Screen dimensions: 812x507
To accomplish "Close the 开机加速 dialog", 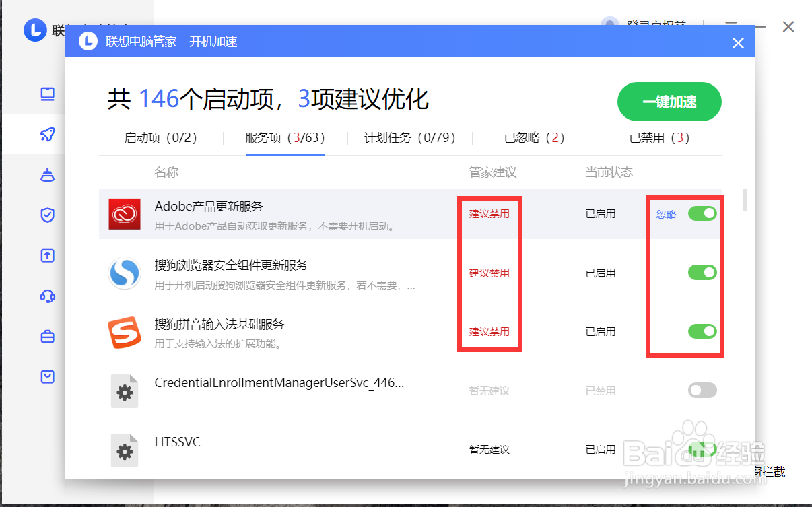I will [738, 43].
